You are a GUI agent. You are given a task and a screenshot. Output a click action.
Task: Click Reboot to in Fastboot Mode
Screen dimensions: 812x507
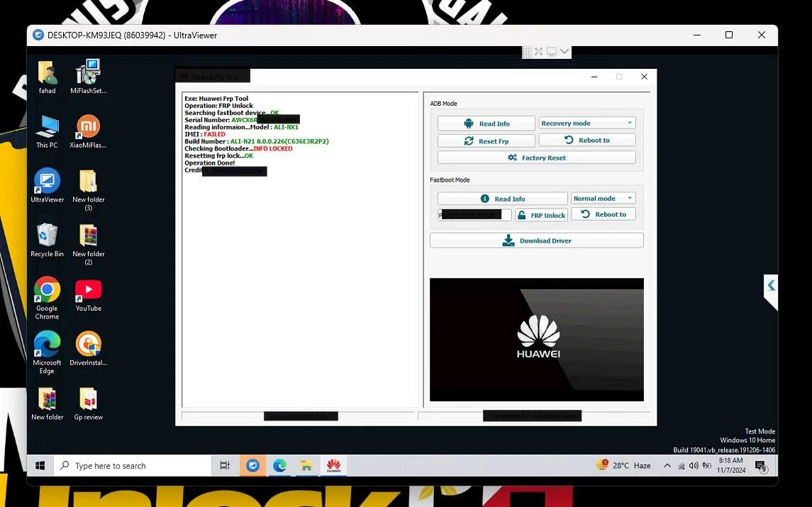[604, 214]
